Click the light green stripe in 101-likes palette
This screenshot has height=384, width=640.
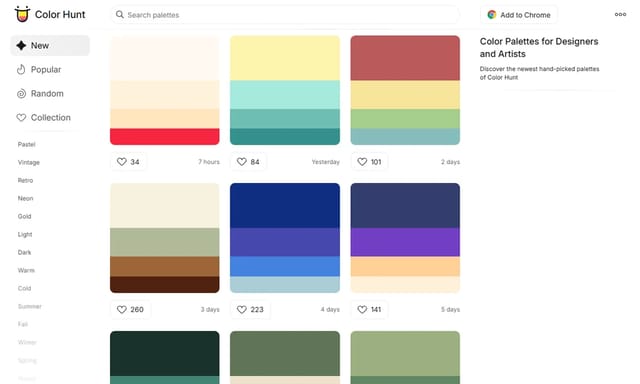coord(405,119)
